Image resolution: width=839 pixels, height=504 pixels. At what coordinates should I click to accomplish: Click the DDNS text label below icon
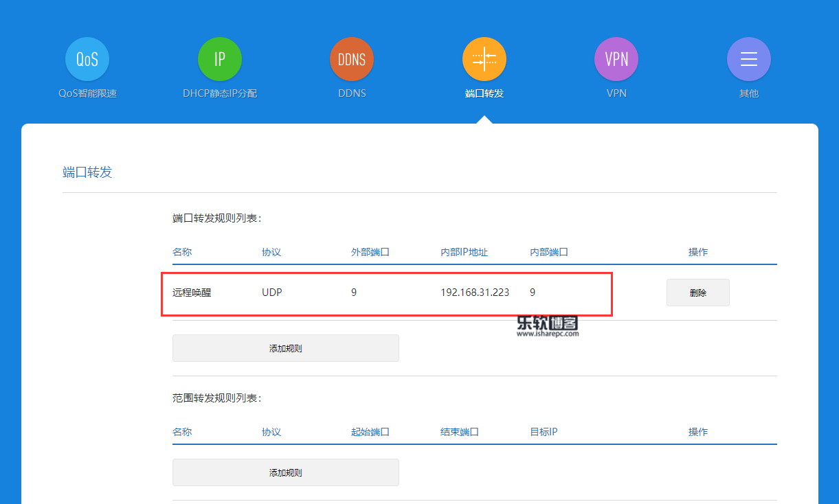click(352, 93)
